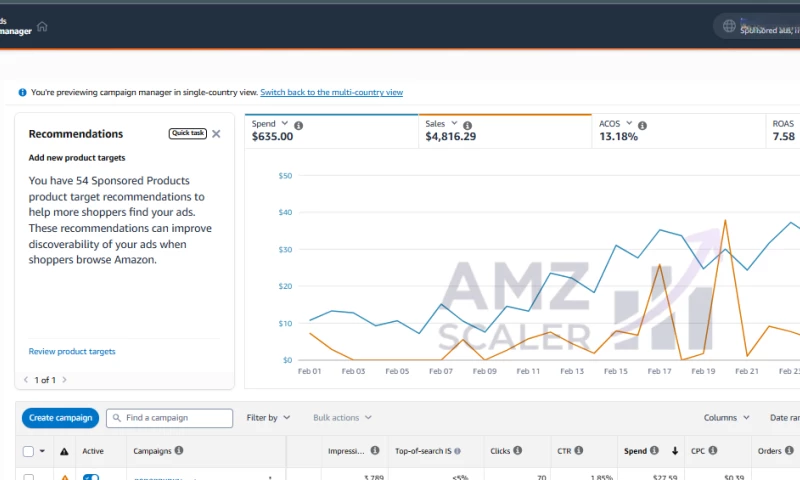Screen dimensions: 800x480
Task: Click the $4,816.29 sales total
Action: pyautogui.click(x=451, y=137)
